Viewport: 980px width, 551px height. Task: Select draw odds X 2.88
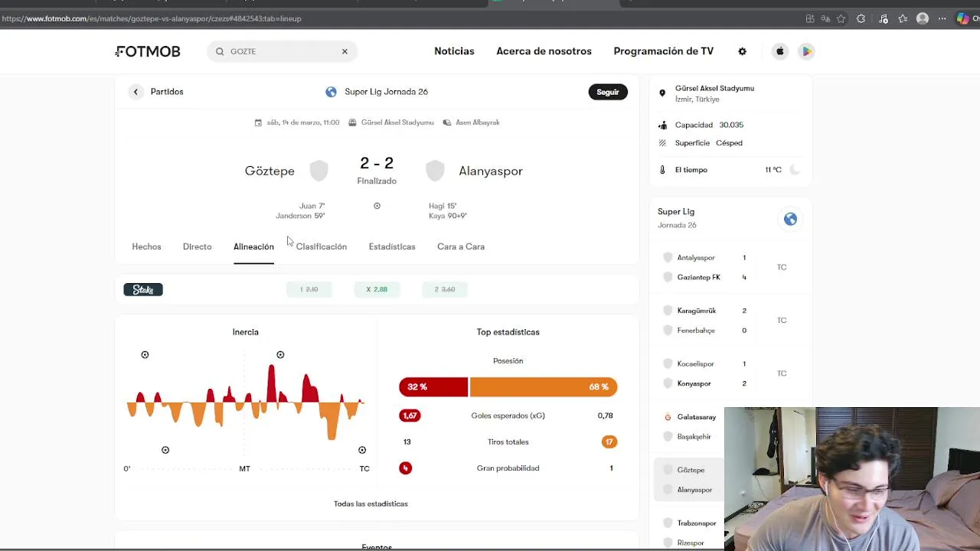click(377, 289)
